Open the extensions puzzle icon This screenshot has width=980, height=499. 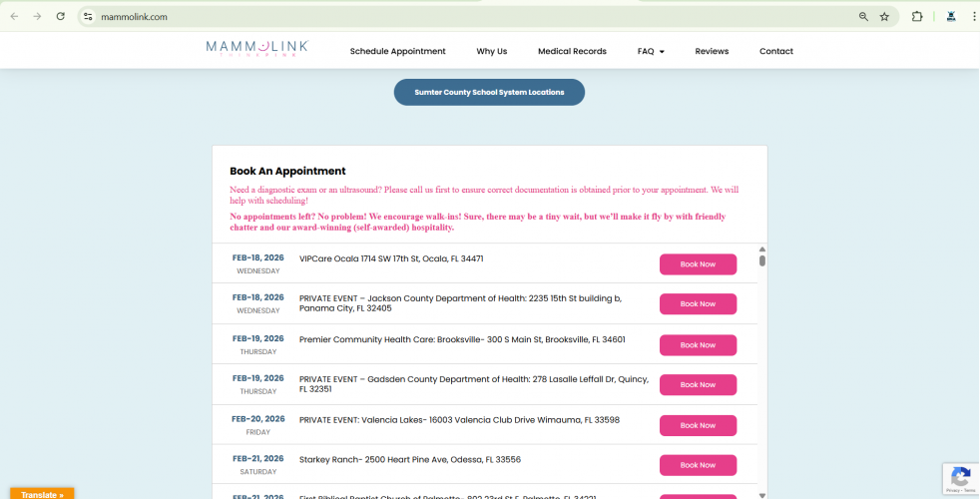(x=917, y=17)
